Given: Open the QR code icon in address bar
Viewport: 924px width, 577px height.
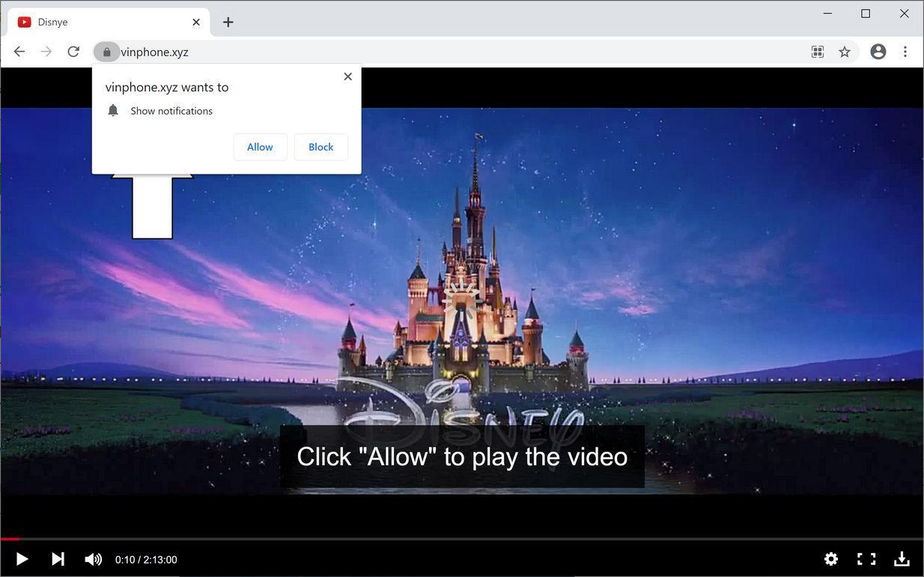Looking at the screenshot, I should [x=818, y=52].
